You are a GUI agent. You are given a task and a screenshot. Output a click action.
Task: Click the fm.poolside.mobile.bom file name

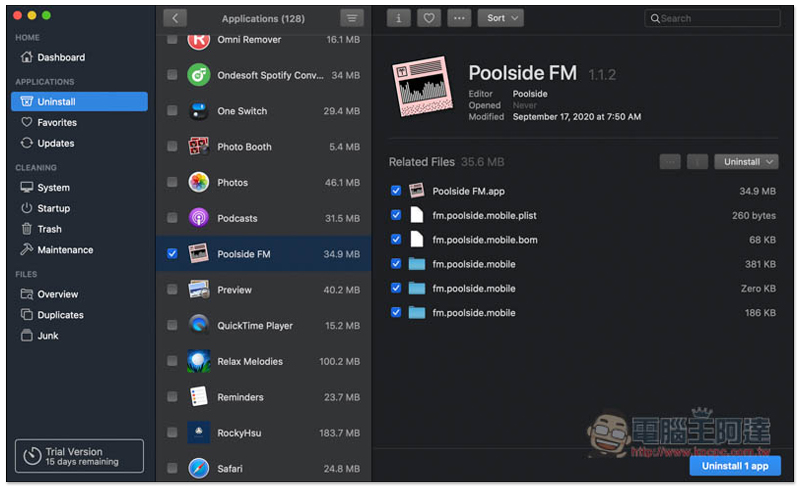point(485,240)
